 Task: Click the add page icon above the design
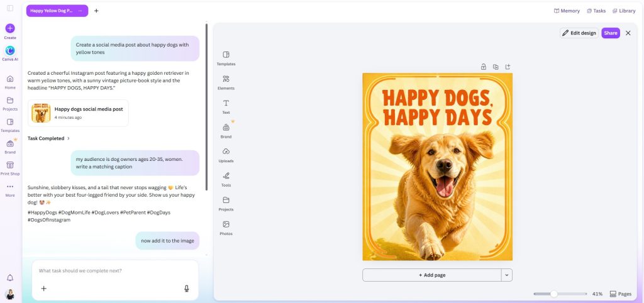coord(508,67)
